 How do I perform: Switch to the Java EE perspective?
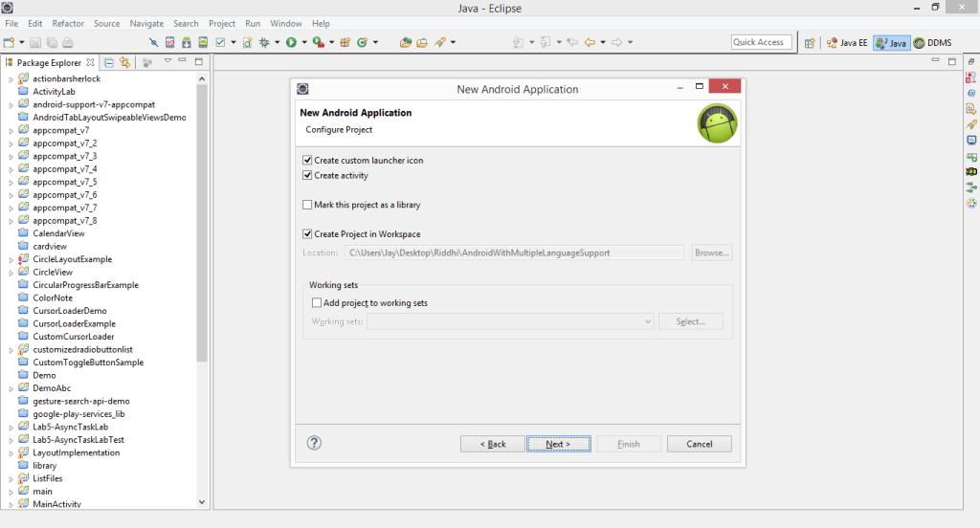coord(847,42)
